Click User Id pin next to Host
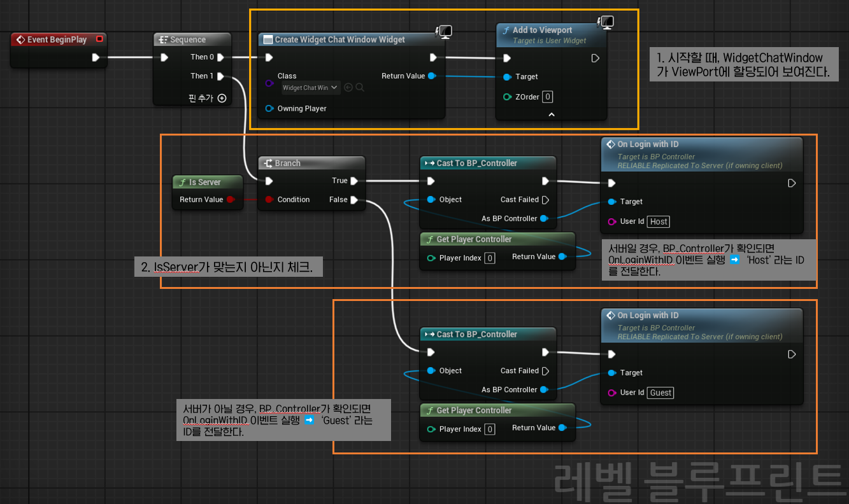Screen dimensions: 849x504 coord(612,221)
